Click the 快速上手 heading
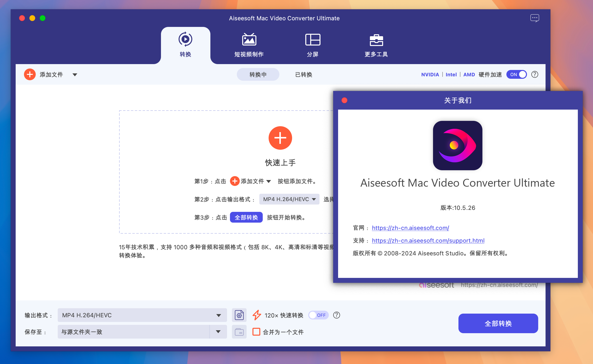The image size is (593, 364). [280, 162]
